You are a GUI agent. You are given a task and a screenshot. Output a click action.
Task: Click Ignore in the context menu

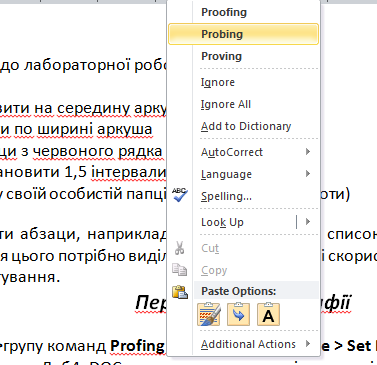coord(218,82)
